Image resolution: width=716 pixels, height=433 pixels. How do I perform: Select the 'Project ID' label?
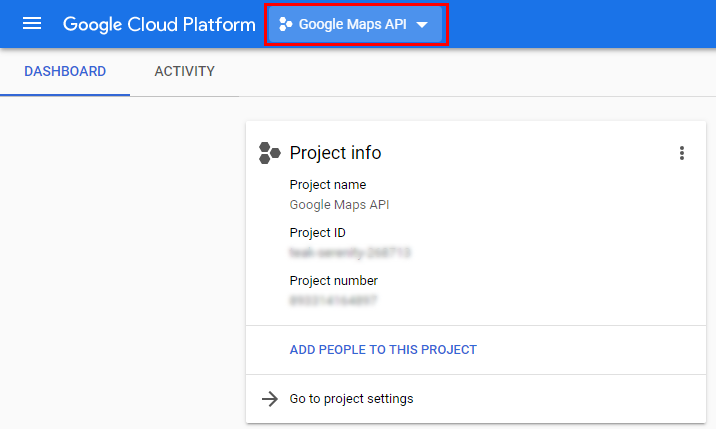click(317, 232)
